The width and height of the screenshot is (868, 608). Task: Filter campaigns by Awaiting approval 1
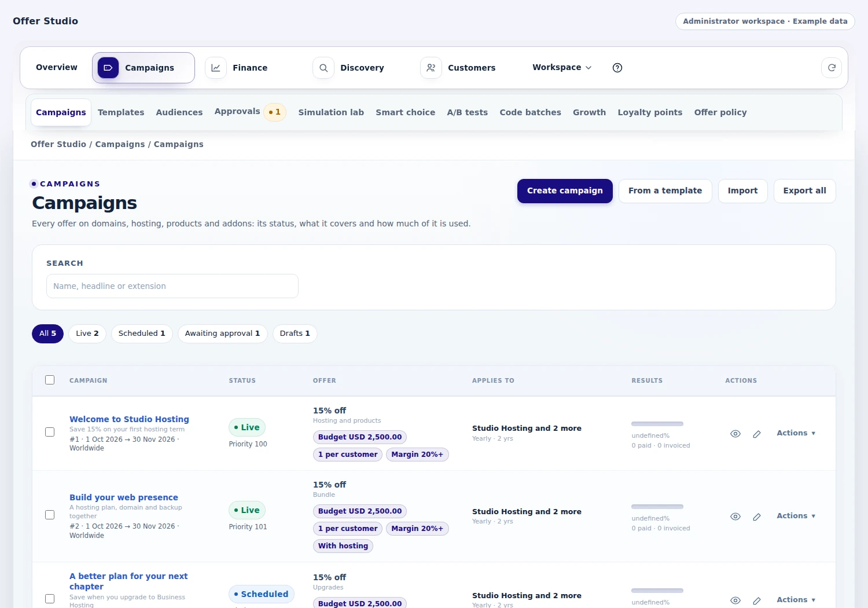coord(222,334)
